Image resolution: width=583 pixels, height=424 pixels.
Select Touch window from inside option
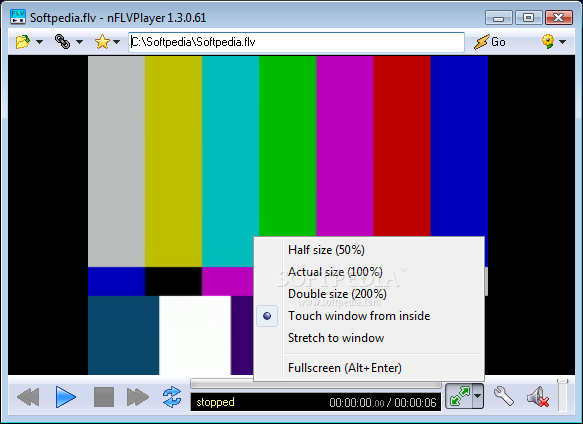(369, 316)
